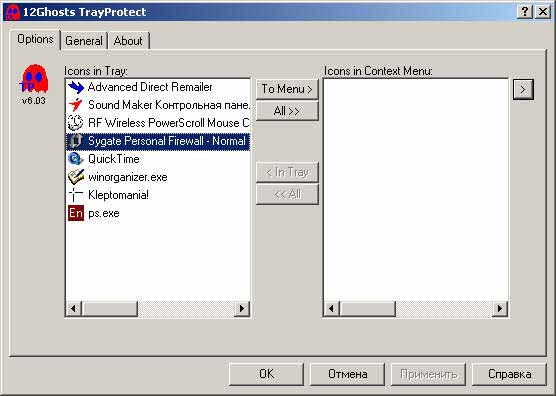Click the OK button
This screenshot has width=556, height=396.
tap(266, 374)
